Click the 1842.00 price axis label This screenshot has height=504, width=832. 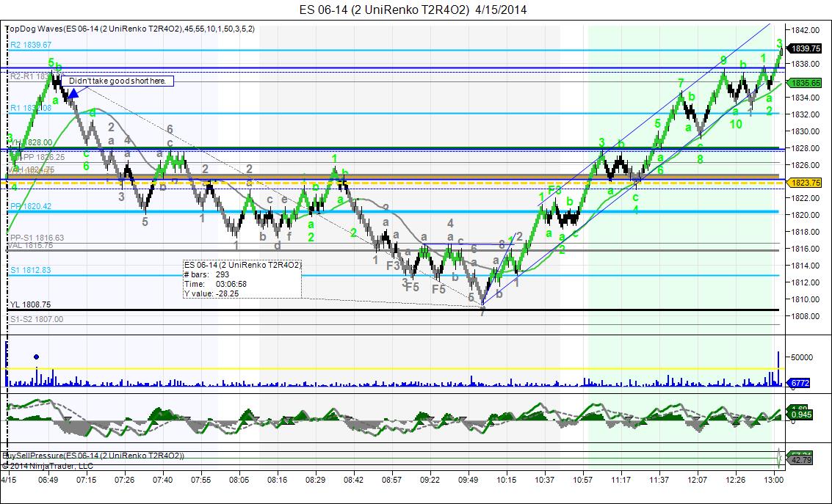point(806,29)
